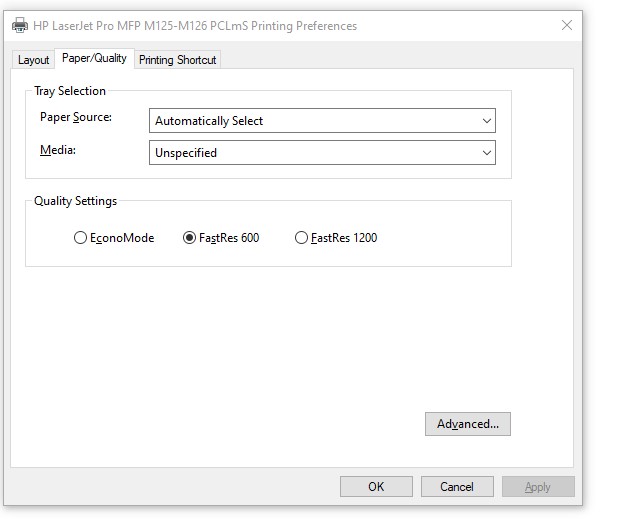The height and width of the screenshot is (519, 618).
Task: Click the Media label
Action: (58, 149)
